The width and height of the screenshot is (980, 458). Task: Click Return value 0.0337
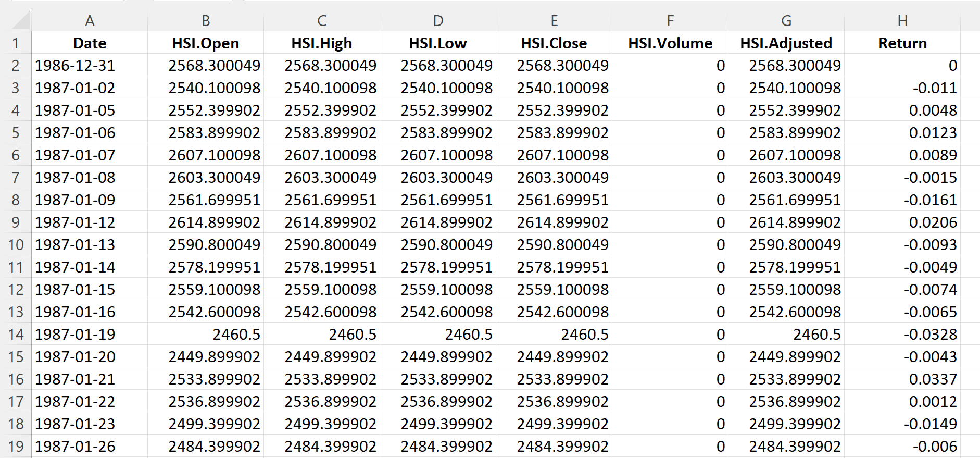pos(902,379)
